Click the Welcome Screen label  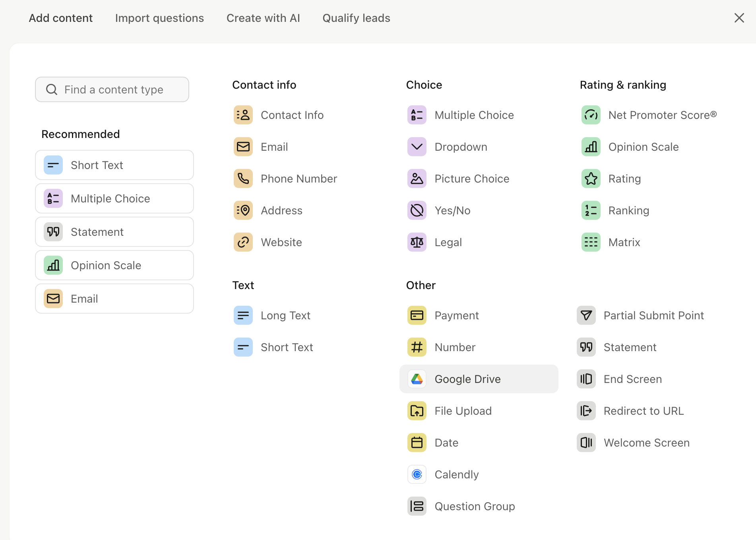pyautogui.click(x=646, y=443)
